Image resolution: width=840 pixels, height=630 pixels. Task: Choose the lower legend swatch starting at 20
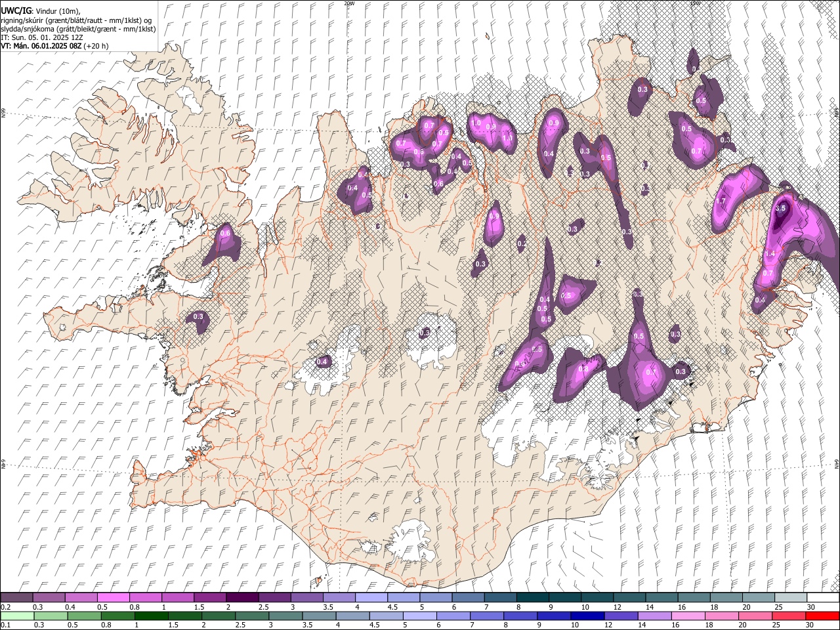click(x=755, y=616)
